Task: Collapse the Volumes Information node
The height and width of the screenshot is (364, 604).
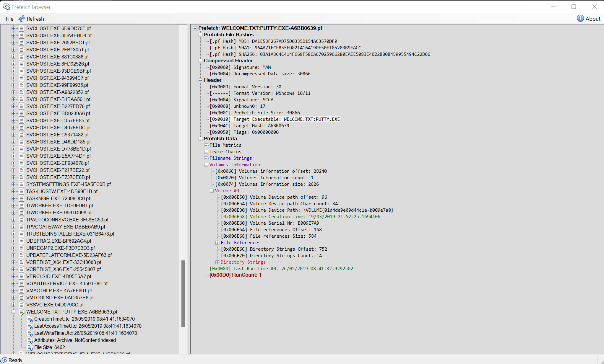Action: point(206,165)
